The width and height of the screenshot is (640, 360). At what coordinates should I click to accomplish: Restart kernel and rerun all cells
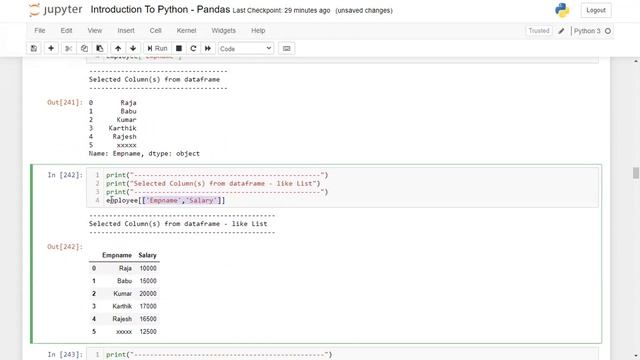click(208, 49)
